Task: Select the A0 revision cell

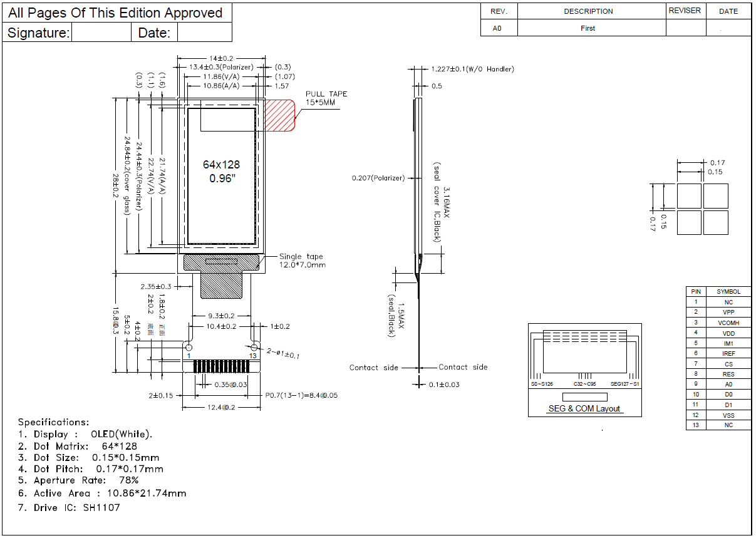Action: click(497, 28)
